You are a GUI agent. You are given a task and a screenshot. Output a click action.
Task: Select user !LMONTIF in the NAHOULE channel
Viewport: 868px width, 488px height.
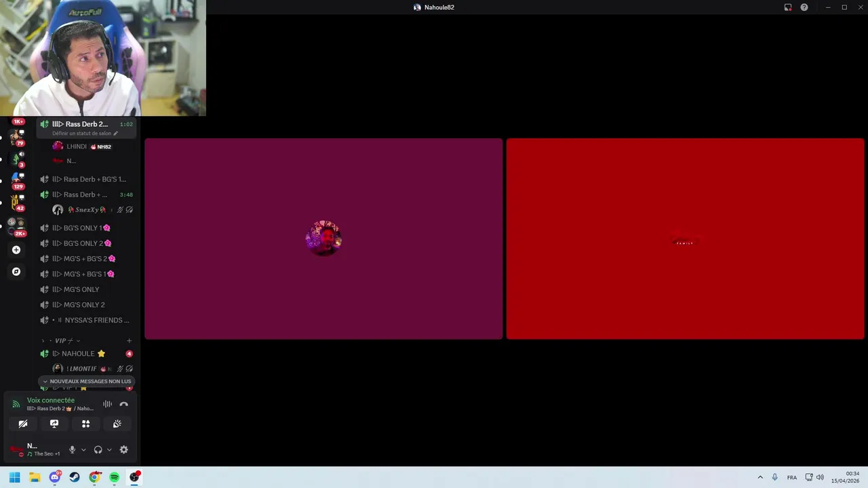click(92, 369)
